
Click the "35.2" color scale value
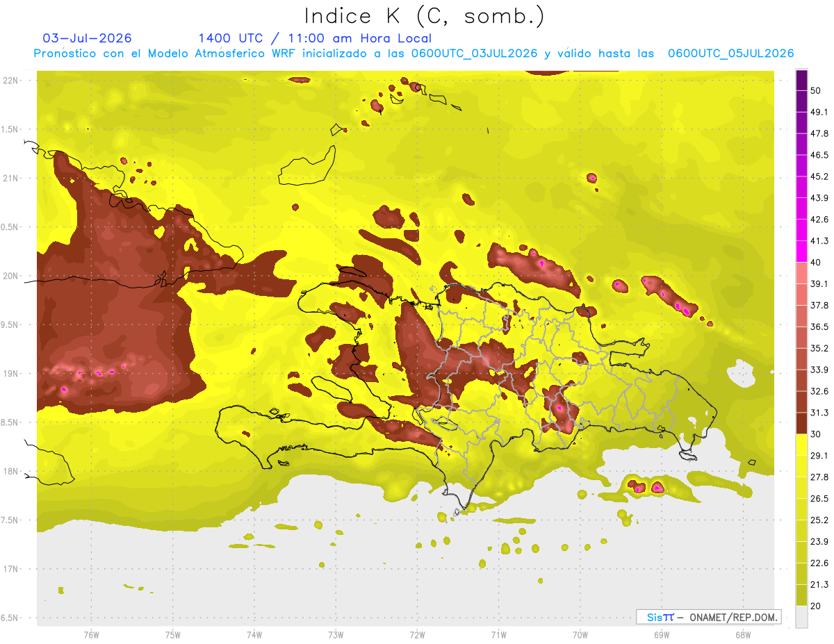[819, 348]
